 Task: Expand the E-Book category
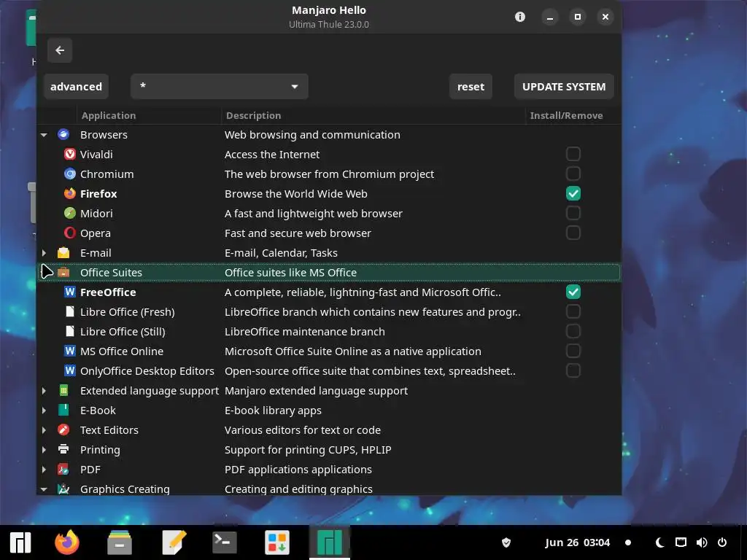(44, 410)
